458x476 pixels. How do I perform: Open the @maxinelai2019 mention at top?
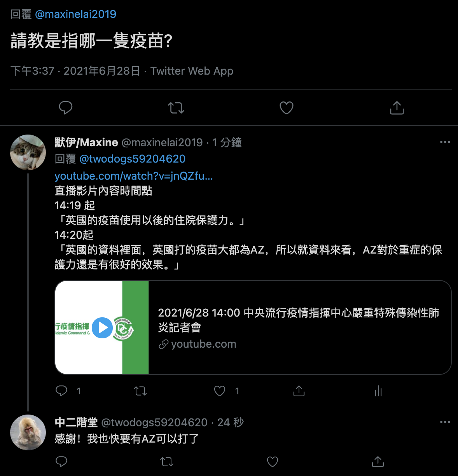click(76, 14)
